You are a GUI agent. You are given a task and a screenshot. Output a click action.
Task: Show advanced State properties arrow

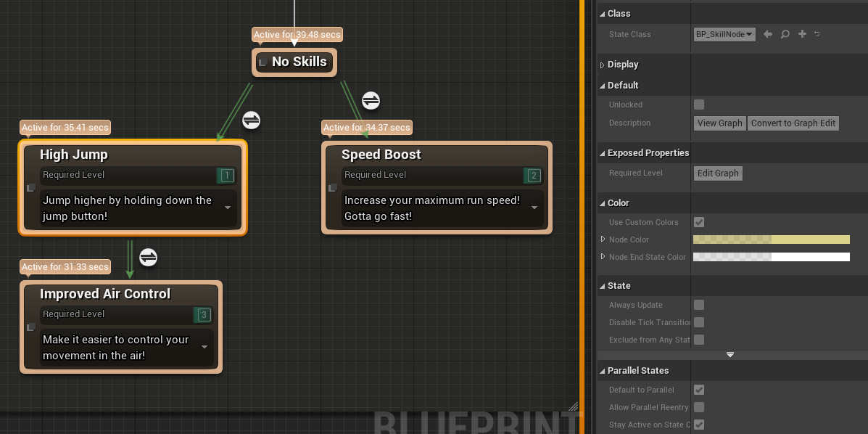tap(730, 355)
